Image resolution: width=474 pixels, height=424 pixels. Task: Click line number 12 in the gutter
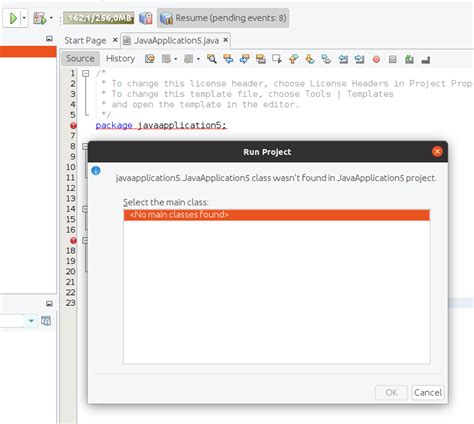(71, 188)
